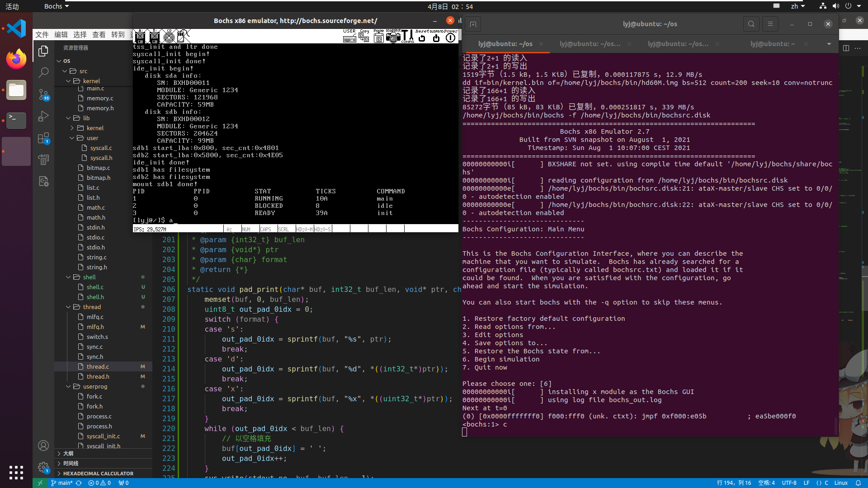Click 空格: 4 indentation in status bar
This screenshot has width=868, height=488.
point(766,483)
